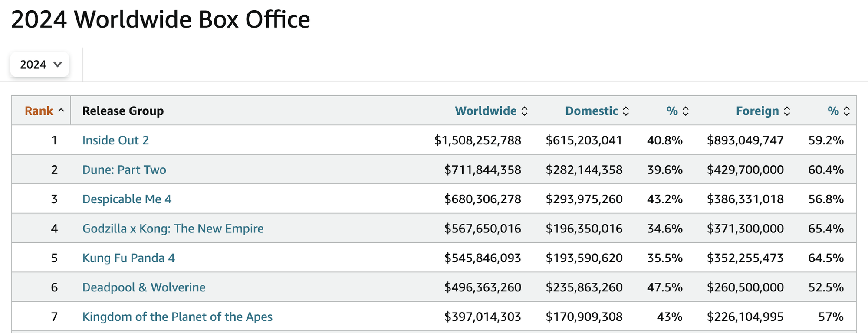Select domestic value $193,590,620
868x333 pixels.
584,258
